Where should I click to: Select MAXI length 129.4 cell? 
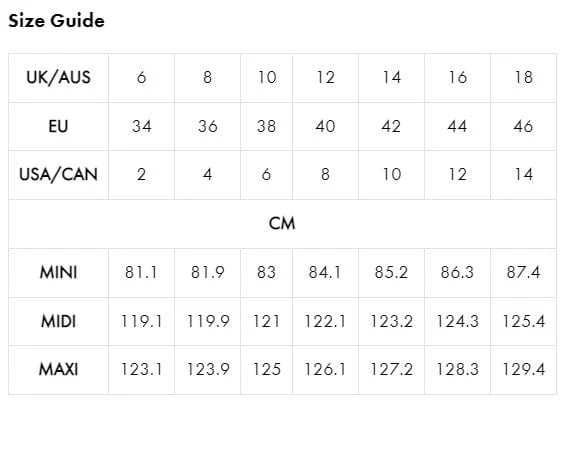(x=523, y=370)
